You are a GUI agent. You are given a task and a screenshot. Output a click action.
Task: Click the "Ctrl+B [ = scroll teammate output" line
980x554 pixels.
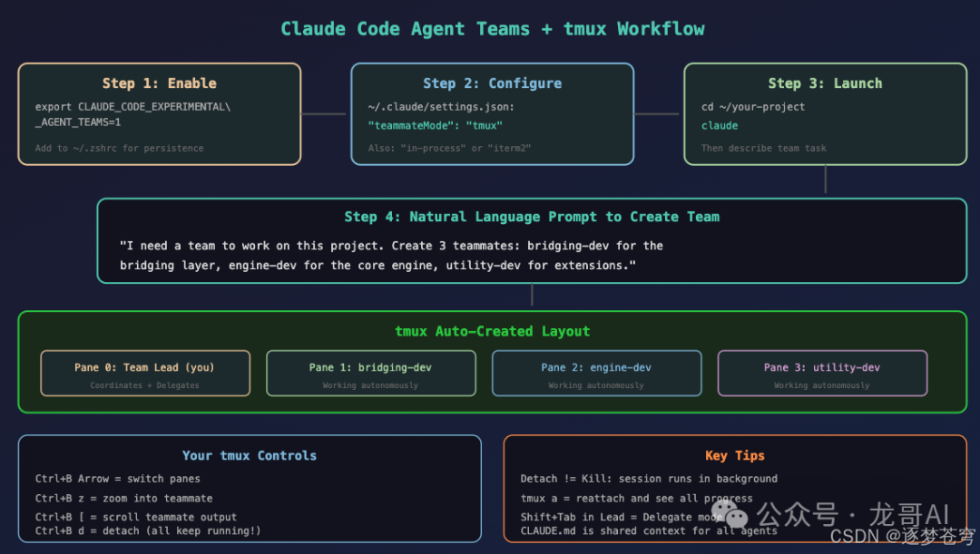coord(135,517)
